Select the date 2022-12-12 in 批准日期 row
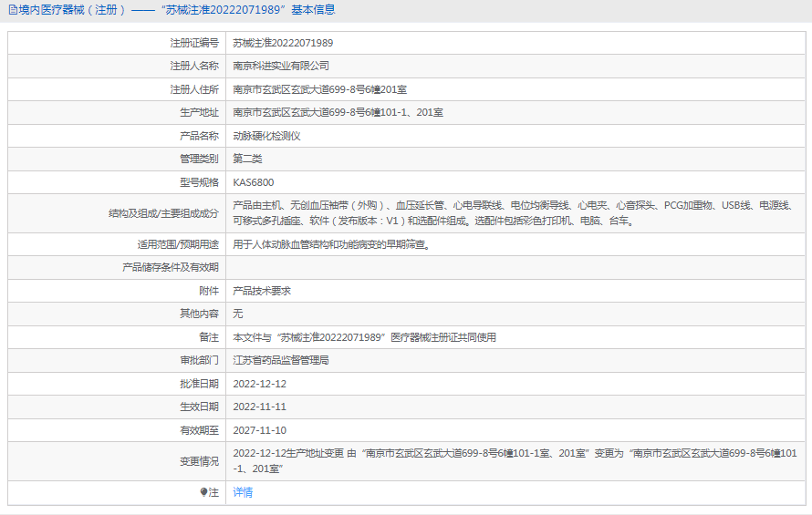The height and width of the screenshot is (515, 812). point(259,384)
